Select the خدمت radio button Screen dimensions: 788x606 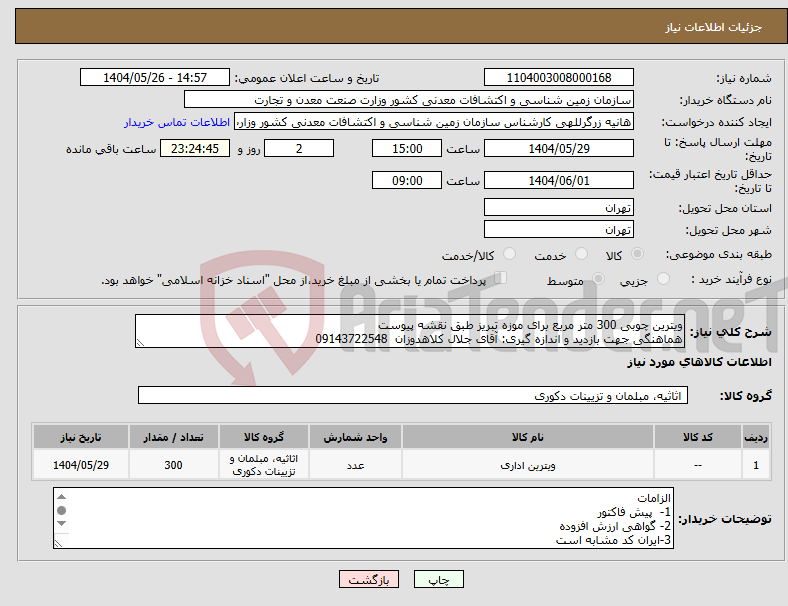pyautogui.click(x=581, y=254)
